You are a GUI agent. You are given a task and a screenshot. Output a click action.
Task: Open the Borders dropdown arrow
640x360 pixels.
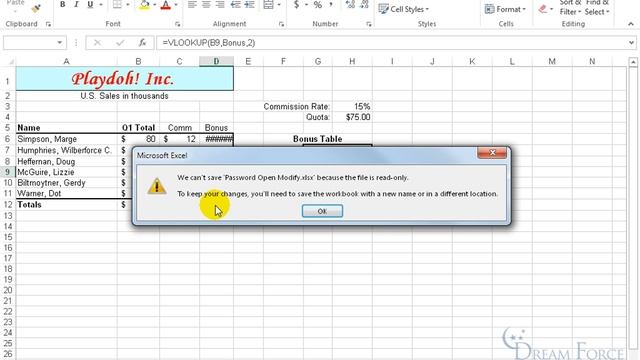pos(128,5)
